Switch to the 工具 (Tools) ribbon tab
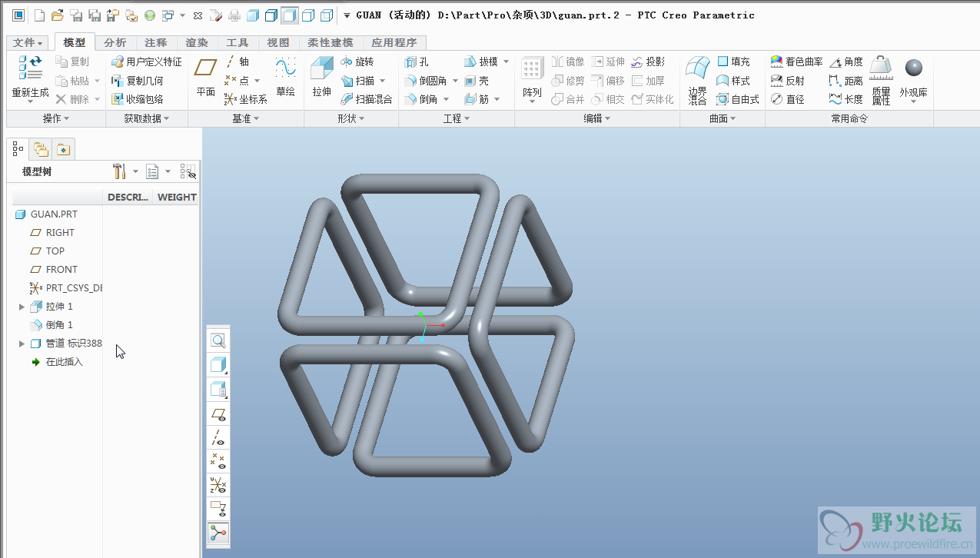This screenshot has height=558, width=980. 238,43
